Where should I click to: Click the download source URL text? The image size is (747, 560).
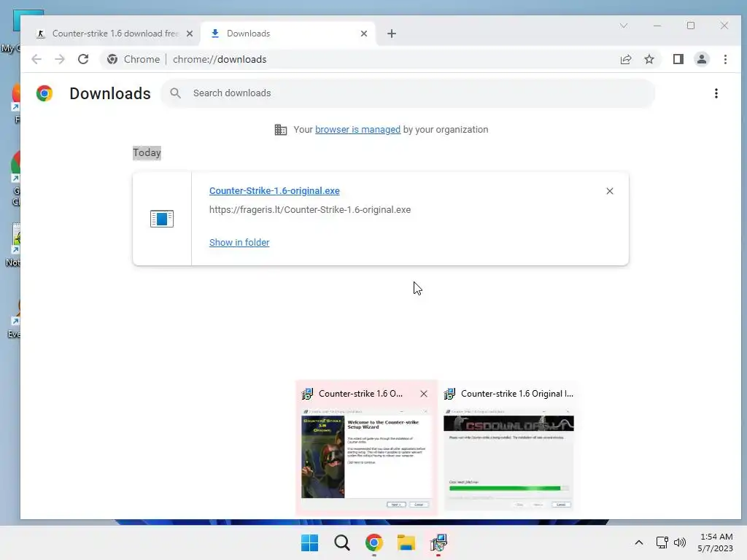(309, 209)
